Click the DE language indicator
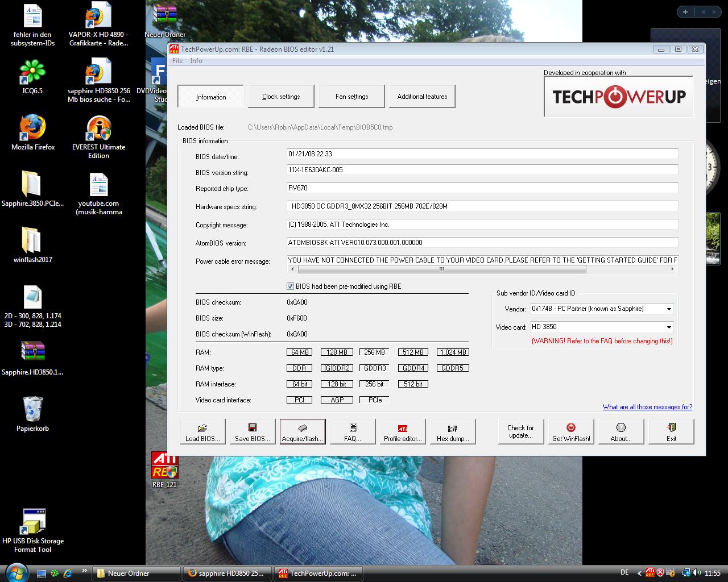 [624, 573]
